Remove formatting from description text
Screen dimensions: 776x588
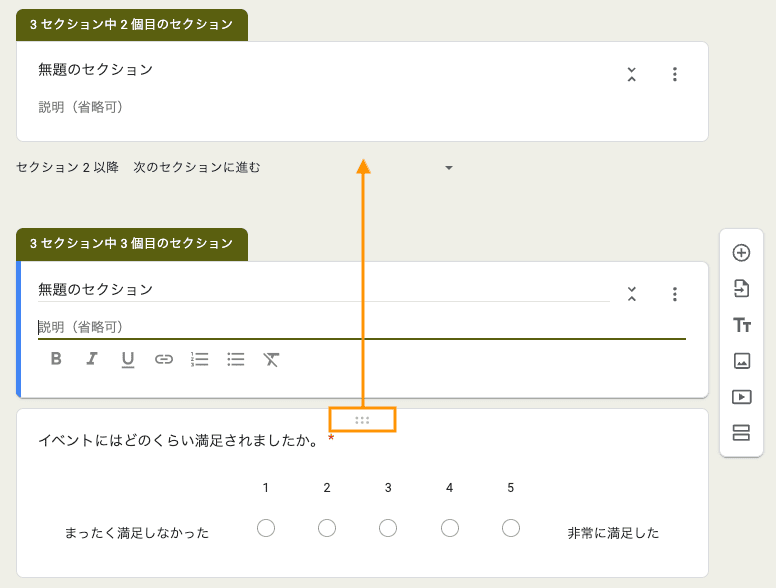[272, 359]
